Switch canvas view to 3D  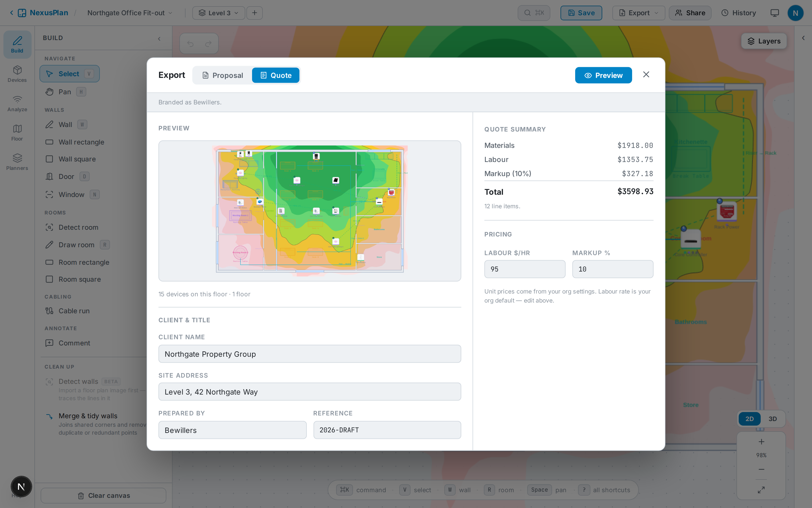click(x=773, y=419)
